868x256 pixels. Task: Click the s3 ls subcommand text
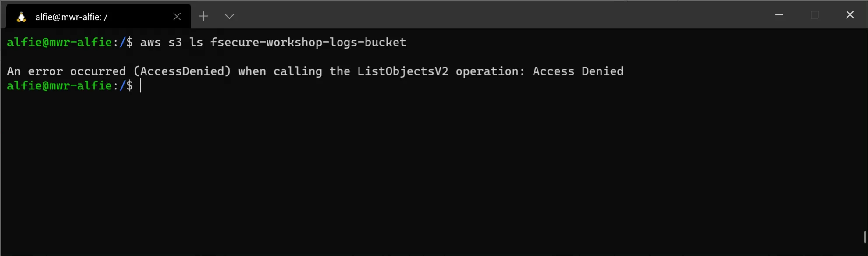[x=185, y=42]
